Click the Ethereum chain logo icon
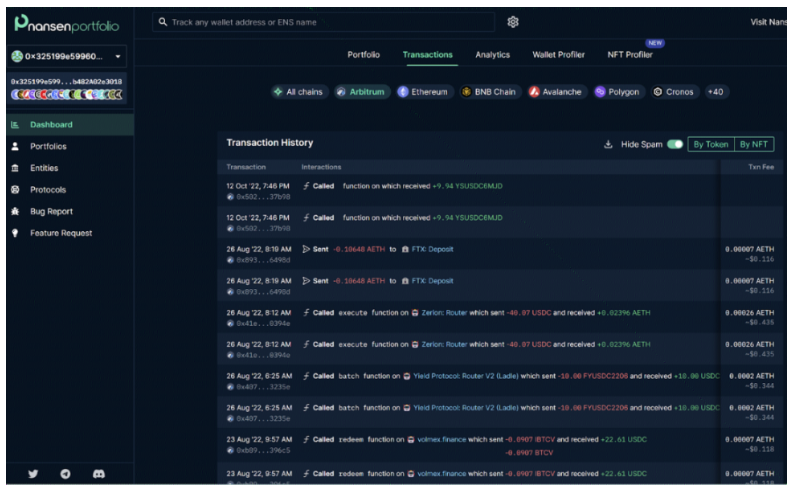Viewport: 794px width, 488px height. (x=403, y=92)
